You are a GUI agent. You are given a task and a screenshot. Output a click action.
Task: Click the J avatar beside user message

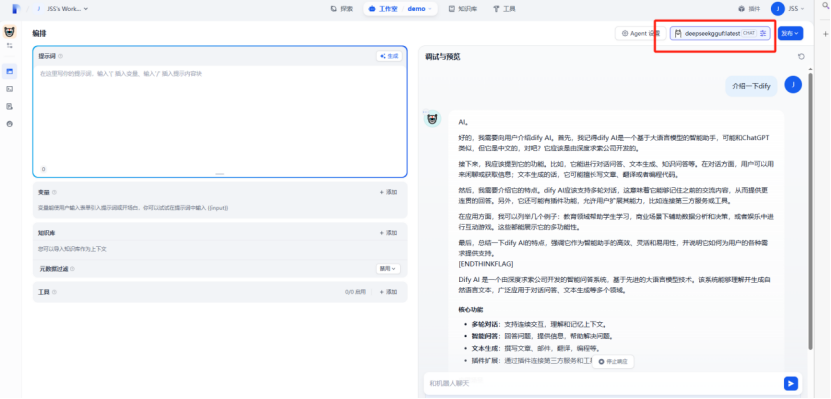pyautogui.click(x=793, y=84)
